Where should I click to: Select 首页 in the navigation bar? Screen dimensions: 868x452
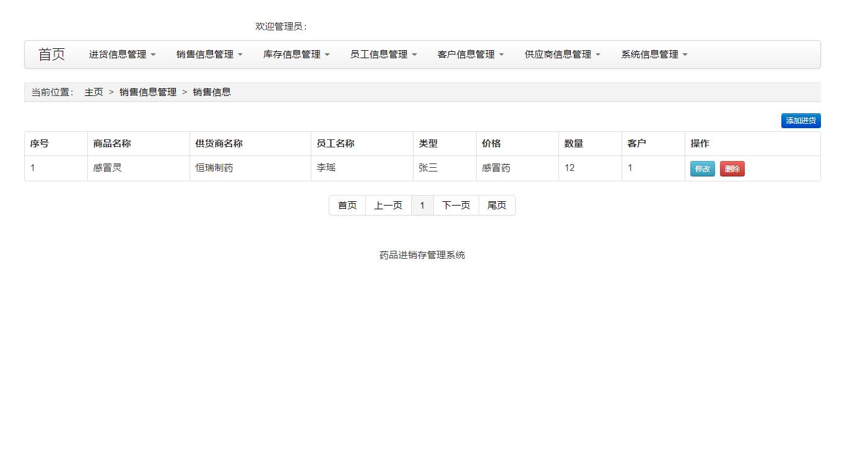click(52, 54)
